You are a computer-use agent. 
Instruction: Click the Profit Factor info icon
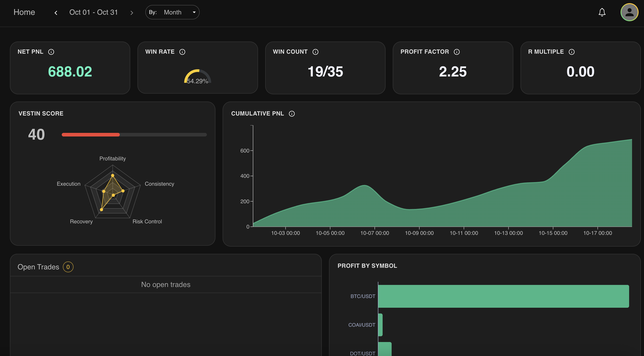pos(457,52)
